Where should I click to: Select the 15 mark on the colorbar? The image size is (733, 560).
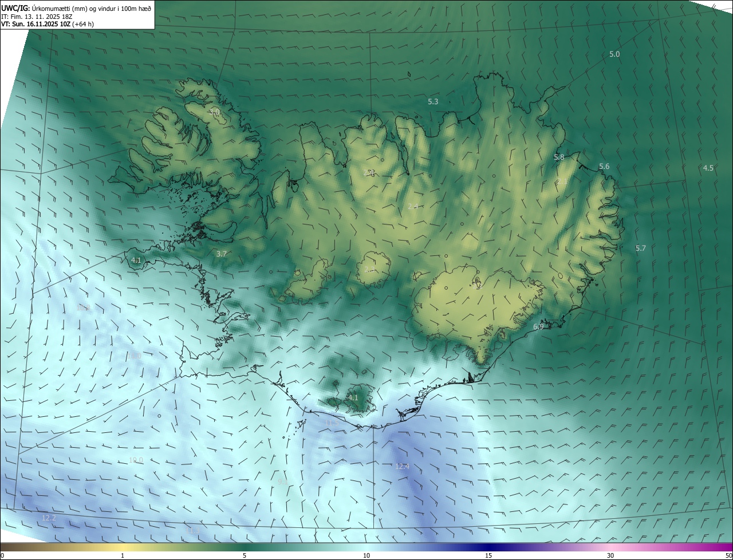point(488,555)
